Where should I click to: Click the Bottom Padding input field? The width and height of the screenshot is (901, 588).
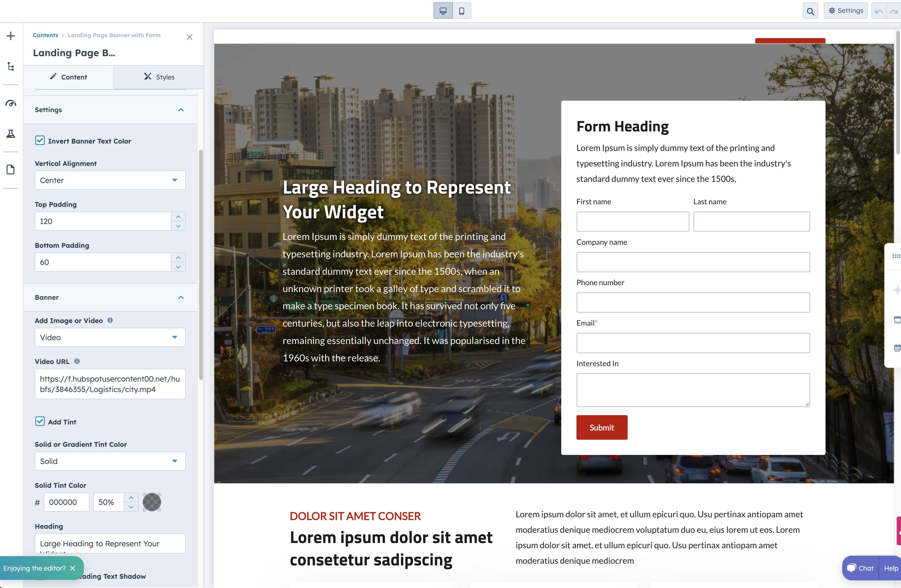[x=103, y=262]
